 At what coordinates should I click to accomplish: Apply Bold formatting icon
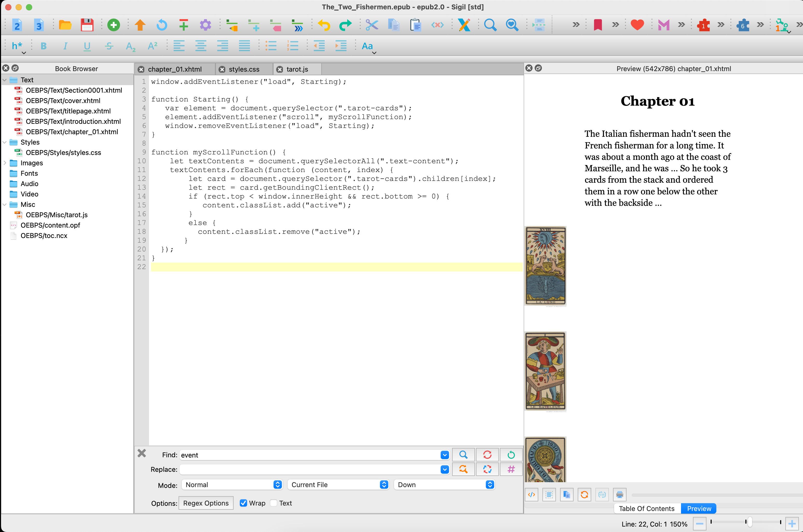(43, 46)
